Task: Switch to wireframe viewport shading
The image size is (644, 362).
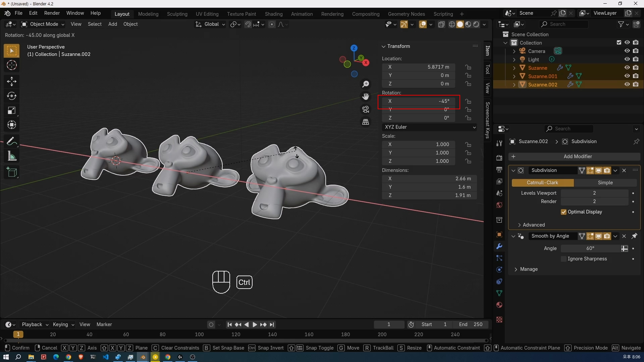Action: pyautogui.click(x=452, y=24)
